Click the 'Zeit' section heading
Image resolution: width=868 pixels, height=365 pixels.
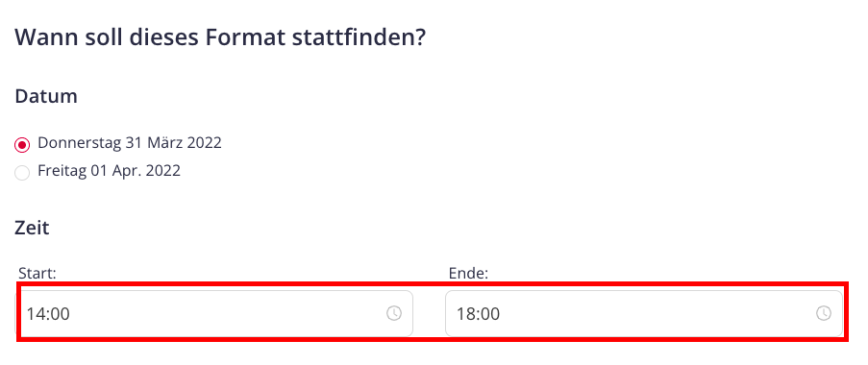pos(32,228)
